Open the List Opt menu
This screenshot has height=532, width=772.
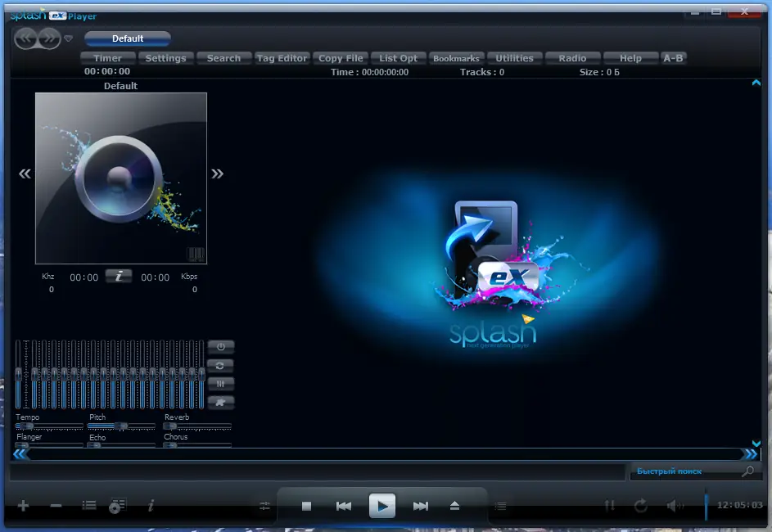click(x=399, y=58)
